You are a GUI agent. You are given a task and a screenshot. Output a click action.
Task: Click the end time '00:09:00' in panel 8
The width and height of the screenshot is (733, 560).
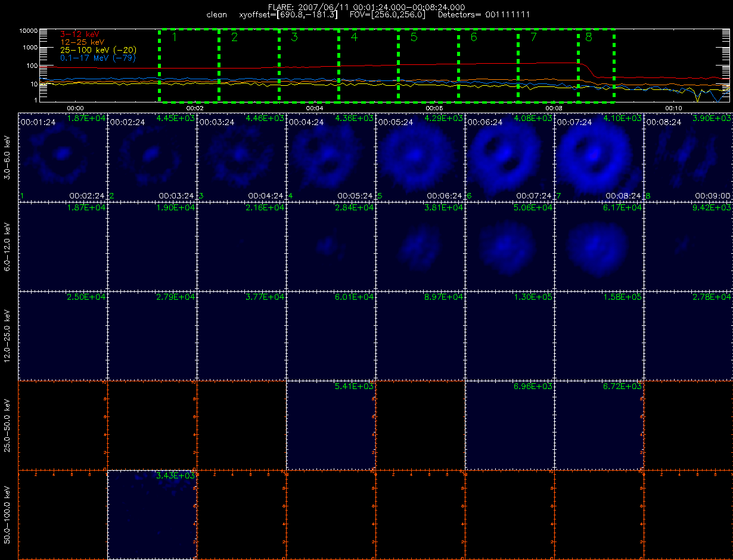pos(713,195)
